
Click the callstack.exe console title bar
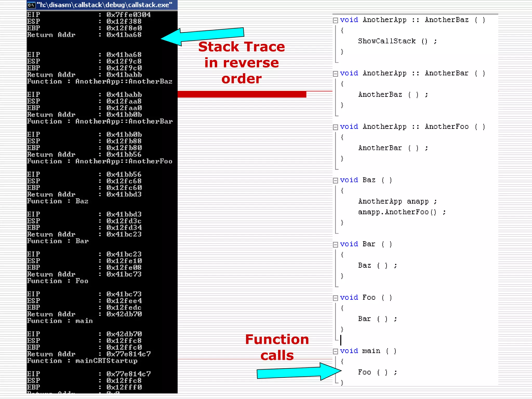(x=102, y=5)
